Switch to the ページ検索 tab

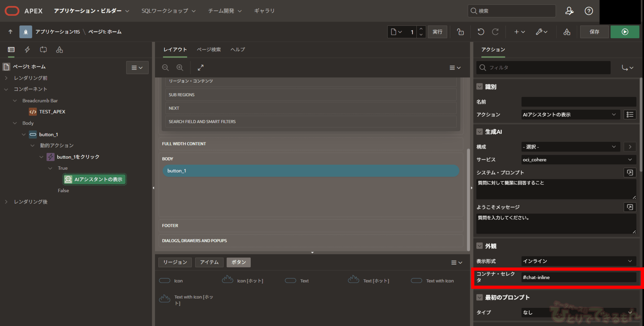click(209, 49)
